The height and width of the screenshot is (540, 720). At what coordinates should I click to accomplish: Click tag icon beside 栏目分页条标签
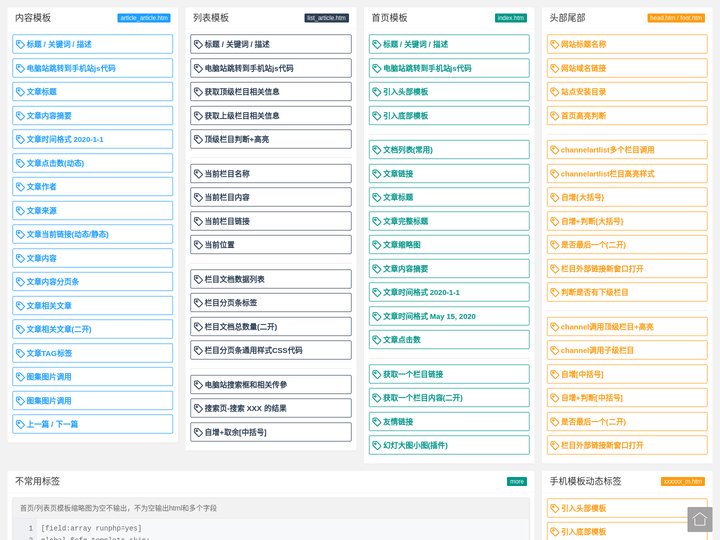coord(198,303)
